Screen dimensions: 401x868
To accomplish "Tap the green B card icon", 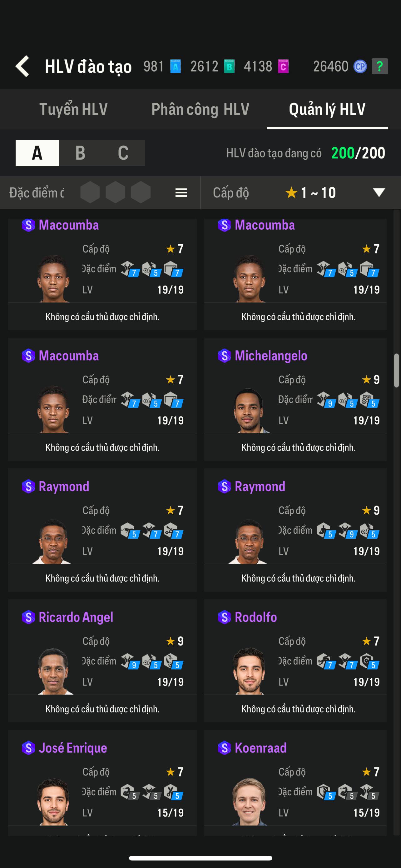I will (229, 66).
